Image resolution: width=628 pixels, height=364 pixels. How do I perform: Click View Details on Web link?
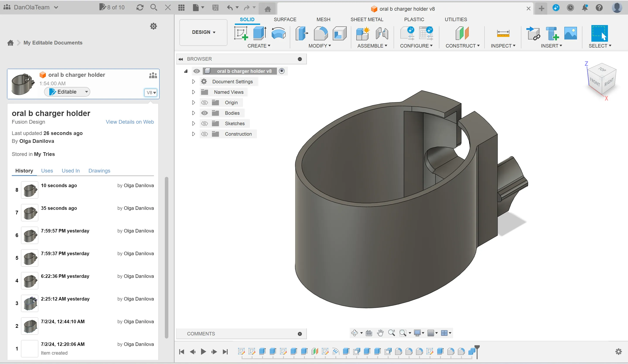click(x=130, y=122)
